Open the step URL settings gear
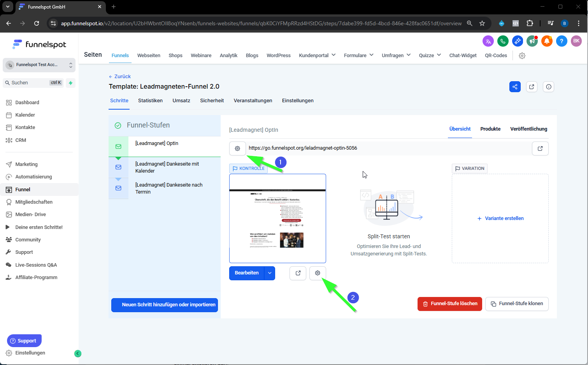 click(237, 148)
